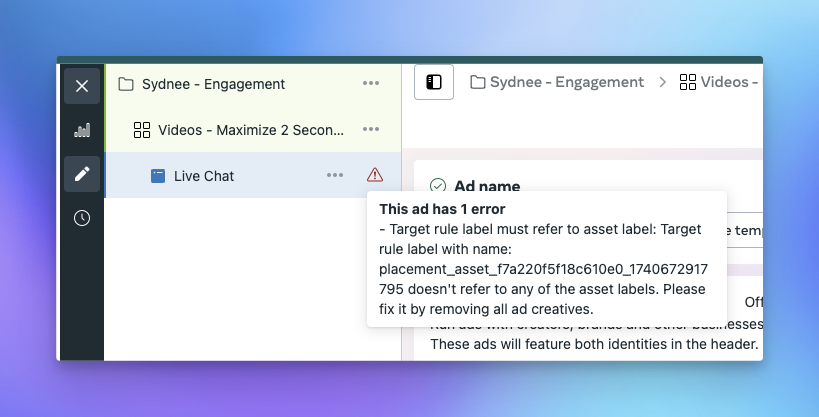The width and height of the screenshot is (819, 417).
Task: Go to Sydnee - Engagement breadcrumb link
Action: 557,82
